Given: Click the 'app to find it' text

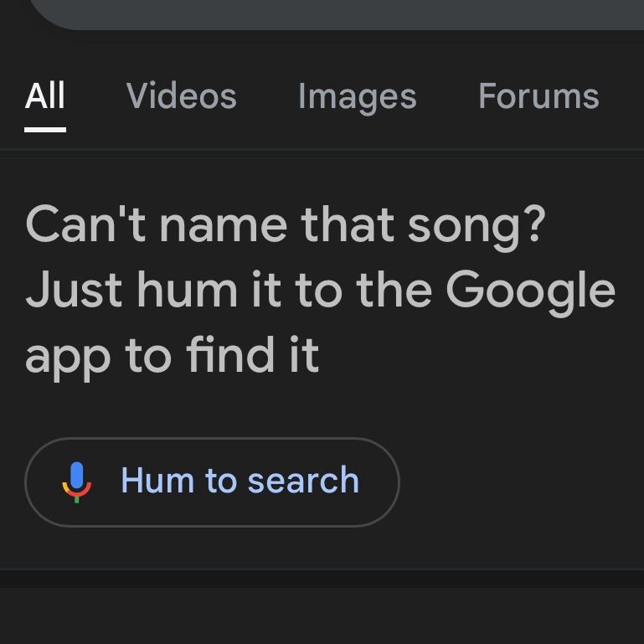Looking at the screenshot, I should click(172, 355).
